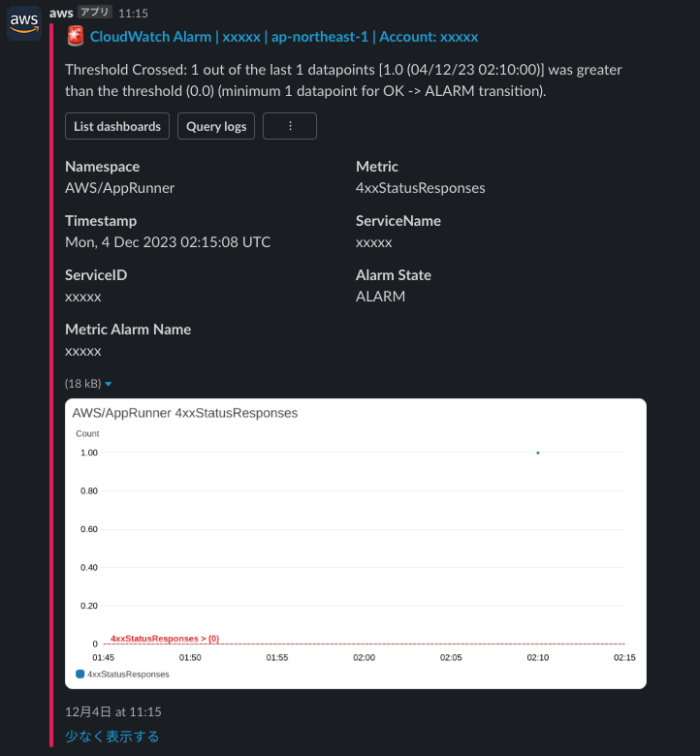Select the ALARM state value text

tap(380, 297)
